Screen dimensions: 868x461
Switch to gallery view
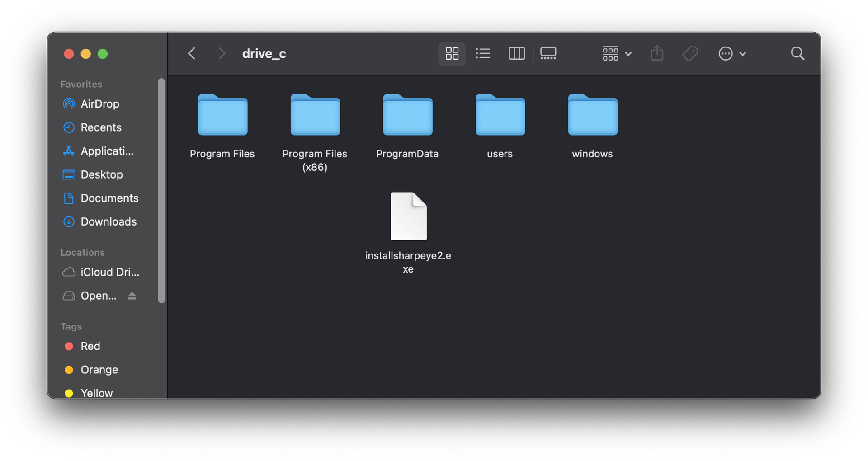tap(548, 54)
